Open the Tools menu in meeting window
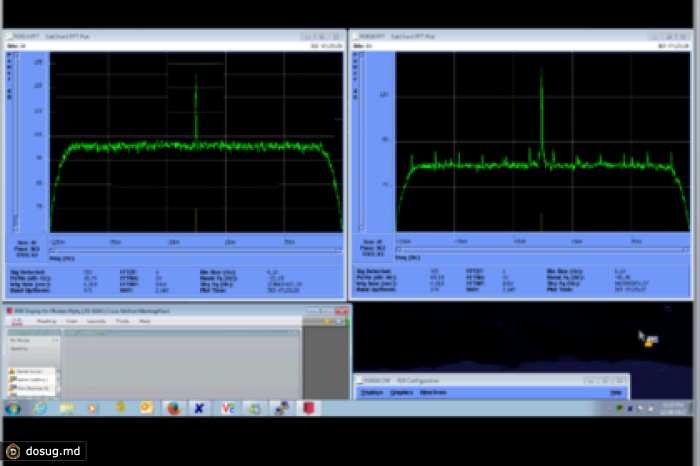The width and height of the screenshot is (700, 466). pos(123,321)
